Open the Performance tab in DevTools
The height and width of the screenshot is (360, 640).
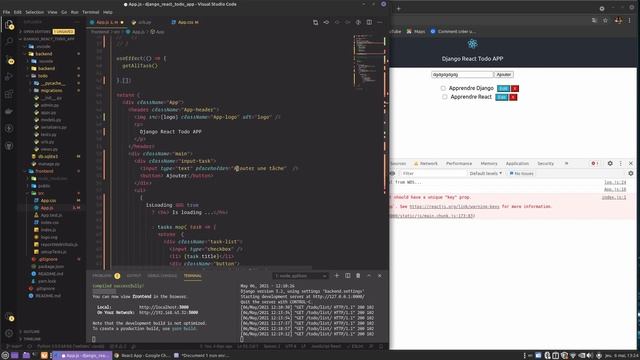click(459, 163)
